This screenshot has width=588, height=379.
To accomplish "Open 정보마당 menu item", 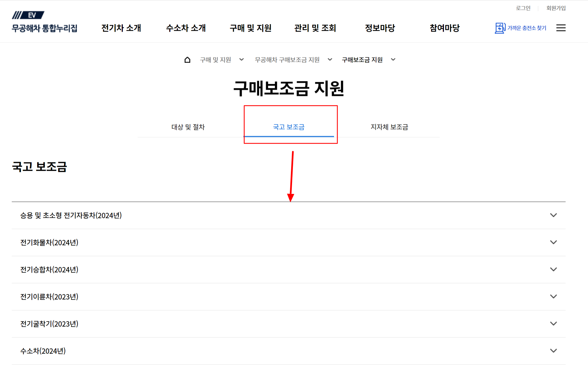I will point(380,28).
